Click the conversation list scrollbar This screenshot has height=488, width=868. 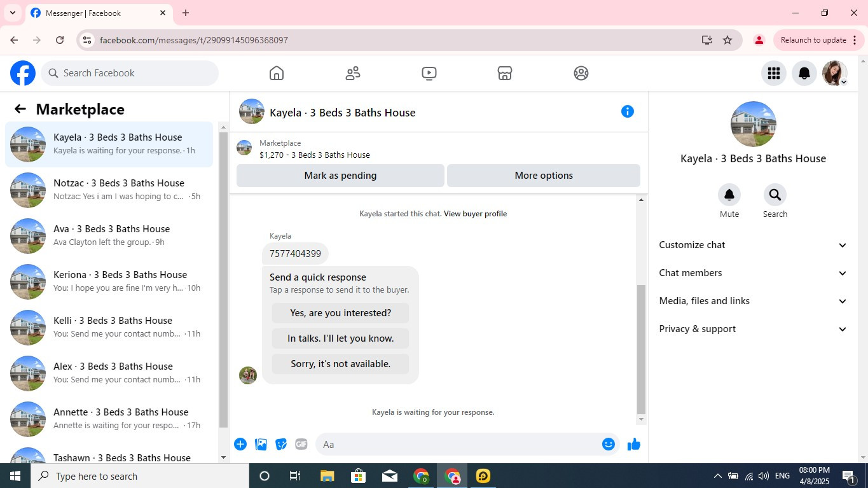(x=223, y=280)
